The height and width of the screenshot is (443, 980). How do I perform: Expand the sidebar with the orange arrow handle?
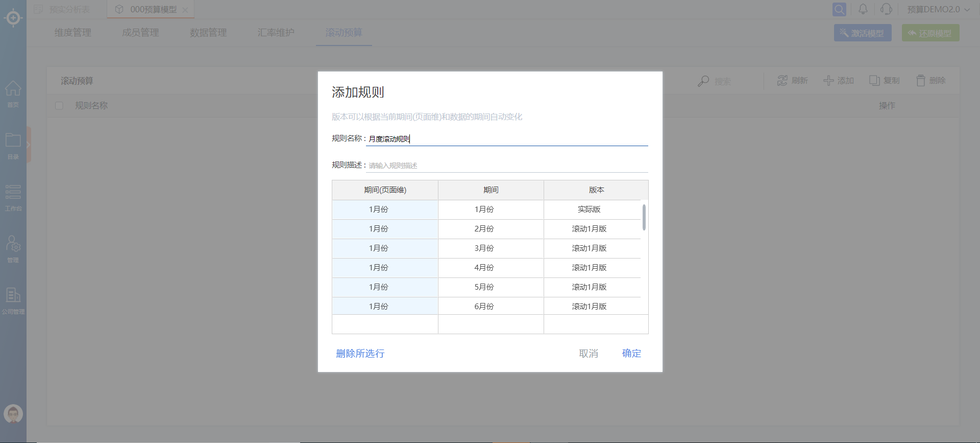tap(29, 145)
